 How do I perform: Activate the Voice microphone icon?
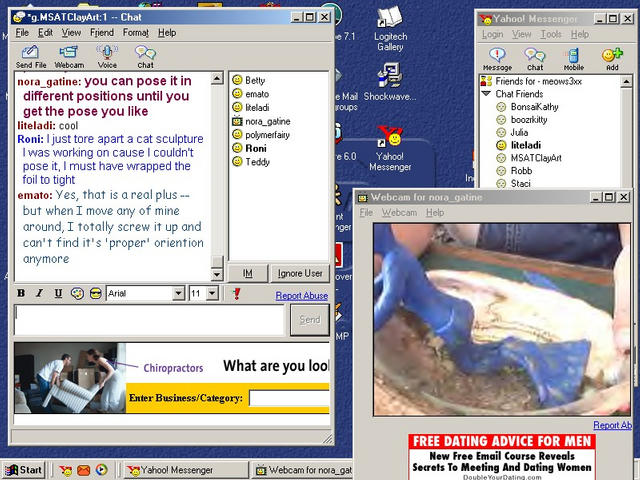(107, 57)
